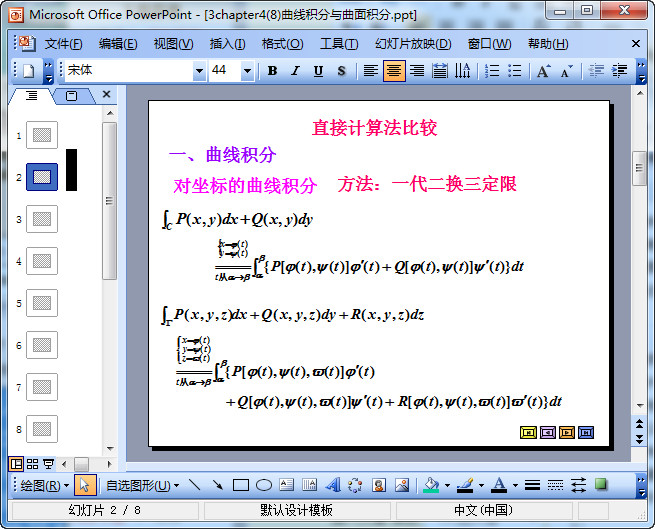Increase font size

[x=543, y=71]
